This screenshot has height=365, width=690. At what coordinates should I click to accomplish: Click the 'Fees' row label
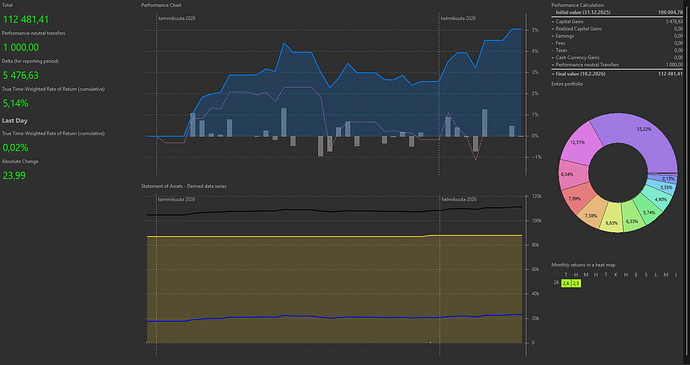tap(560, 43)
